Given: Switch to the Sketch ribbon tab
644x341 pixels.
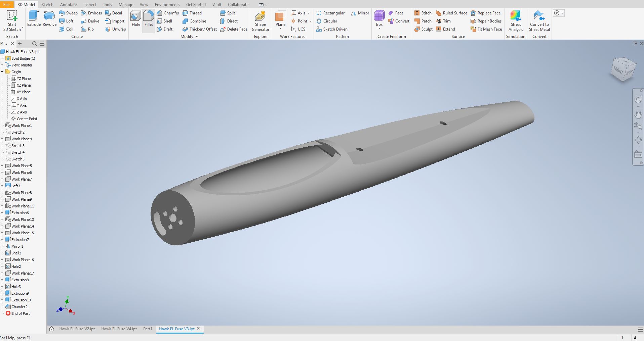Looking at the screenshot, I should click(47, 4).
